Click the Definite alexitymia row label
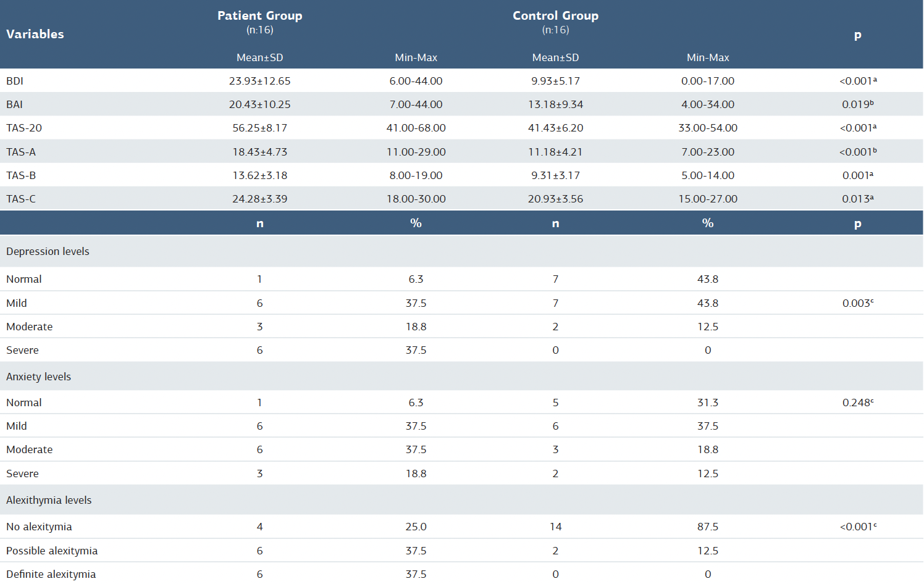The image size is (924, 584). (x=51, y=574)
